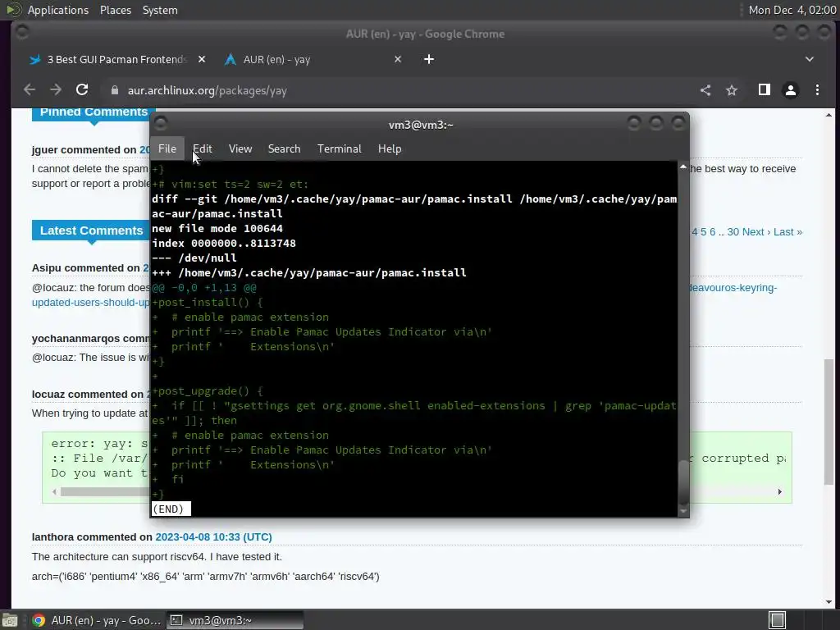
Task: Switch to vm3@vm3 terminal taskbar entry
Action: tap(235, 620)
